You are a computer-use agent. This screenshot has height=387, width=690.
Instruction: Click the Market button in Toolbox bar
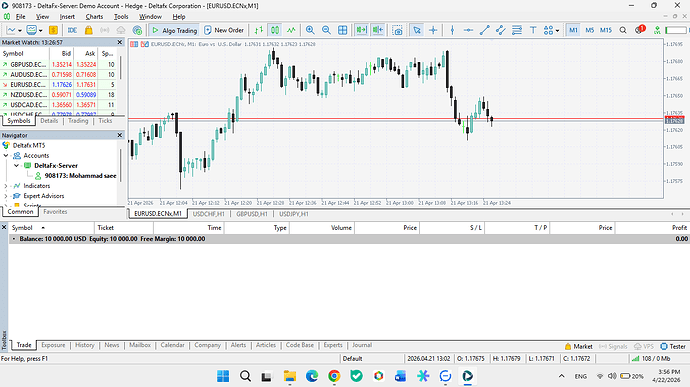pyautogui.click(x=578, y=346)
